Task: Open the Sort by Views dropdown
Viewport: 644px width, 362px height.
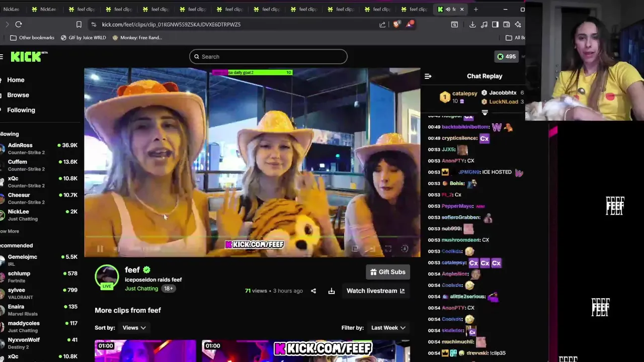Action: coord(134,328)
